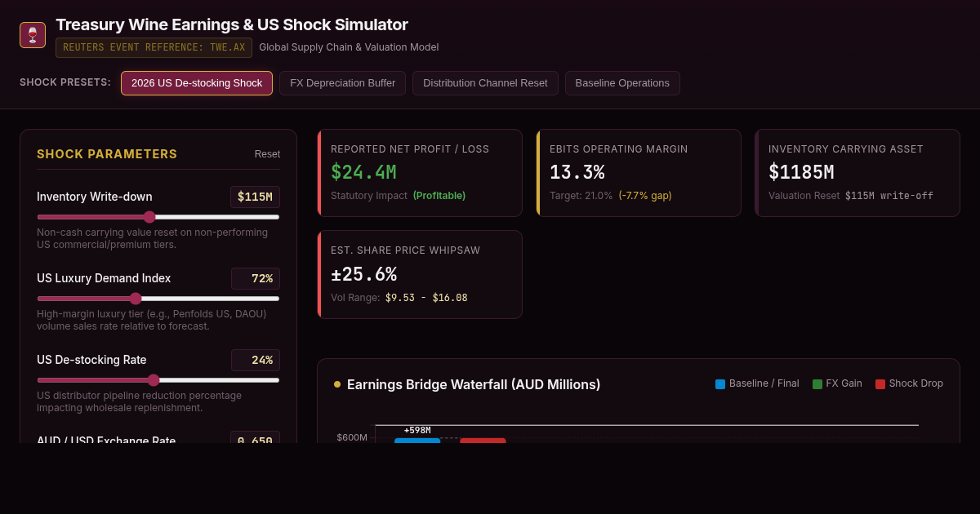Image resolution: width=980 pixels, height=514 pixels.
Task: Click the (Profitable) status label
Action: coord(439,196)
